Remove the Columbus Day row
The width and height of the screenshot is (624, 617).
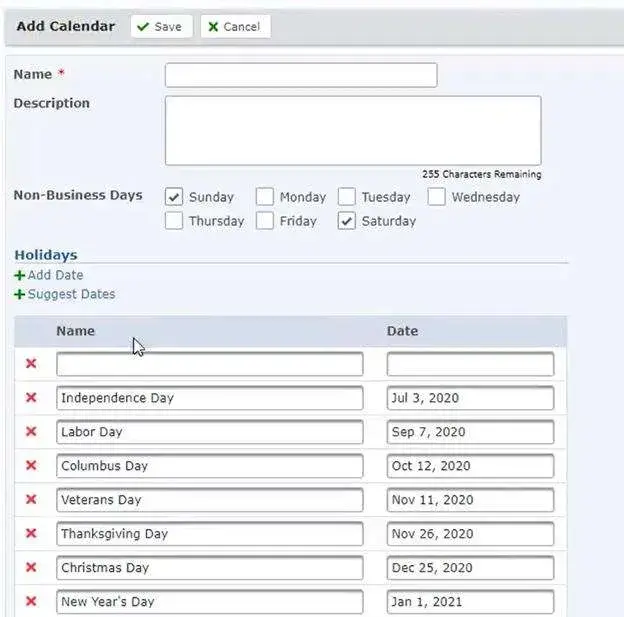(31, 465)
